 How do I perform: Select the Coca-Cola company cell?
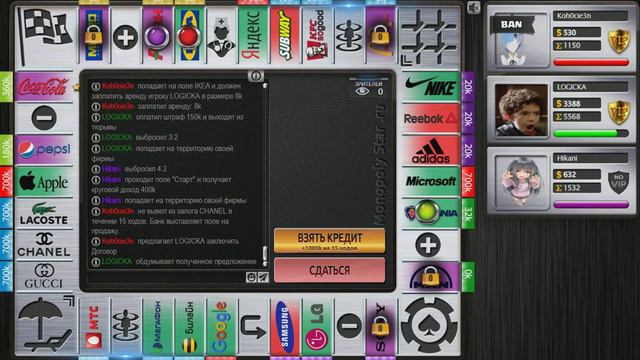(44, 87)
